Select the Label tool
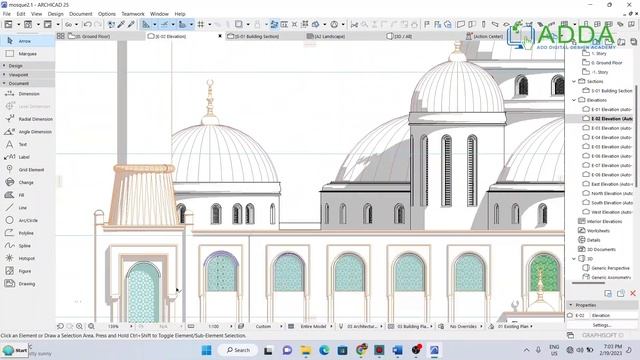640x360 pixels. (x=27, y=157)
